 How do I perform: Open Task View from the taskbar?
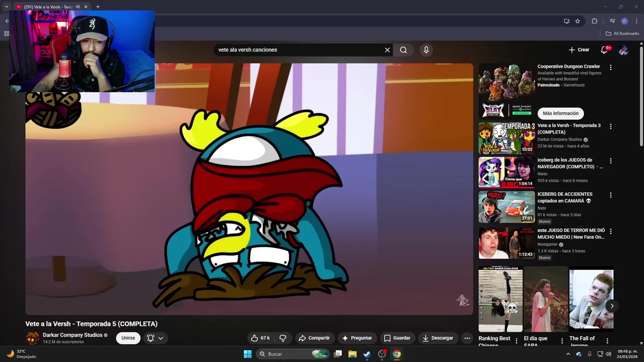338,354
